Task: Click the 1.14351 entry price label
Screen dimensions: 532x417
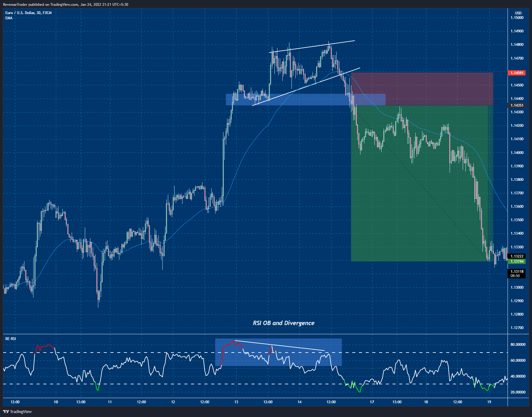Action: (x=517, y=105)
